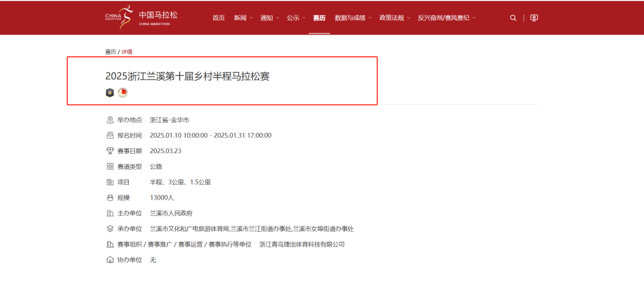Click the trophy icon beside 赛事日期
The image size is (644, 283).
point(110,151)
